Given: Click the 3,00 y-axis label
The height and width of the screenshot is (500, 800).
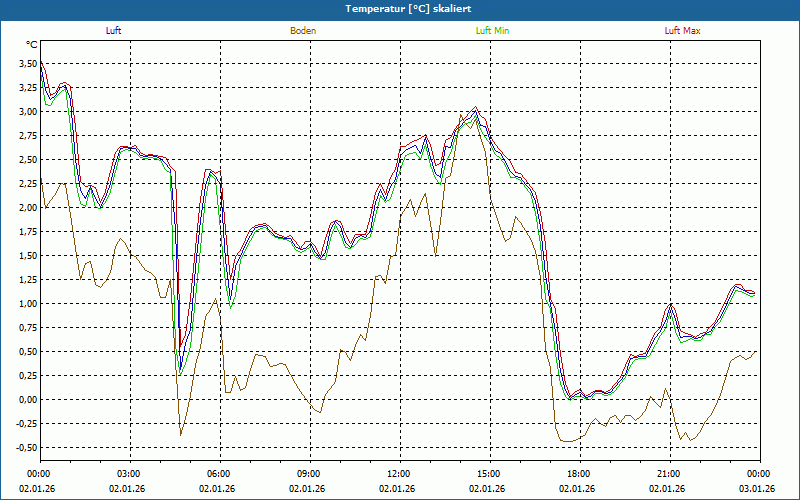Looking at the screenshot, I should pos(27,112).
